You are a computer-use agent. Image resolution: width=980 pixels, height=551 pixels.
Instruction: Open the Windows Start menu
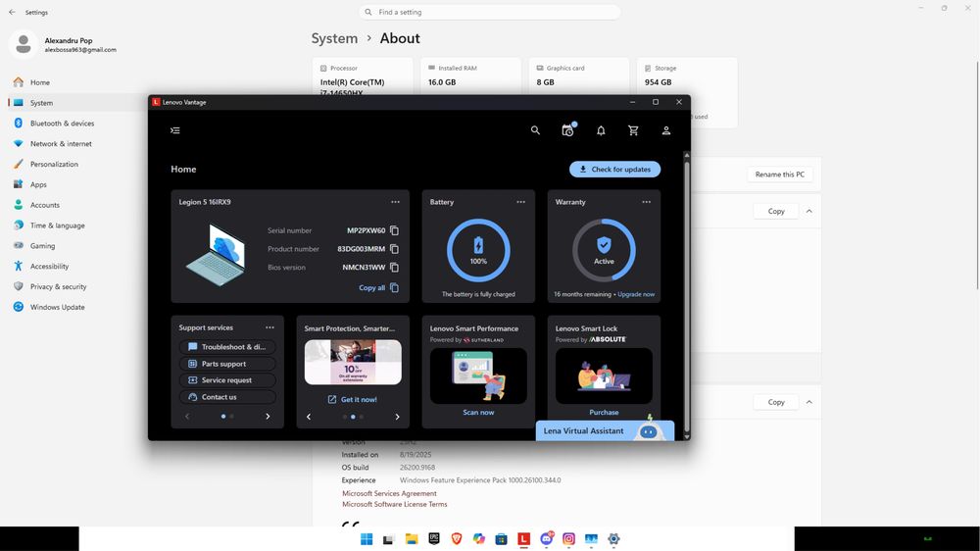click(367, 539)
